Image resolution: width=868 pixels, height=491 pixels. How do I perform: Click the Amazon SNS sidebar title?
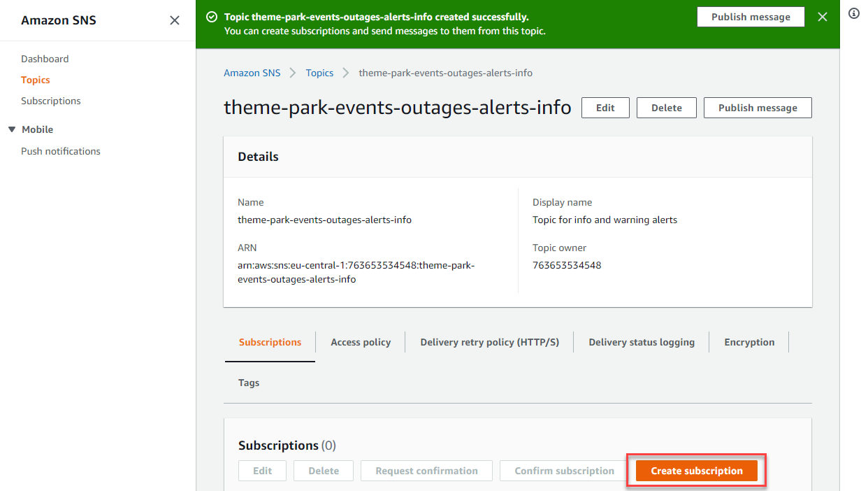pyautogui.click(x=59, y=20)
